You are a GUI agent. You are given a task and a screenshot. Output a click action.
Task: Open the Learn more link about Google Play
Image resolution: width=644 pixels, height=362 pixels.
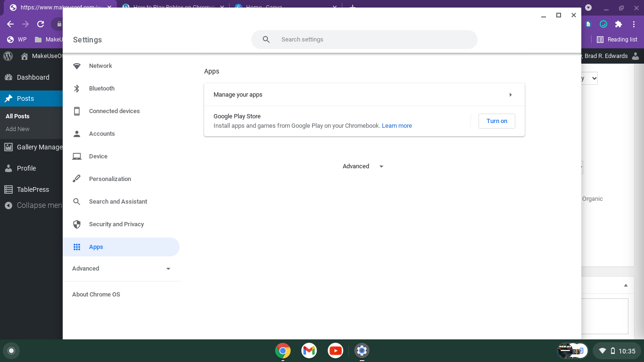click(x=396, y=125)
